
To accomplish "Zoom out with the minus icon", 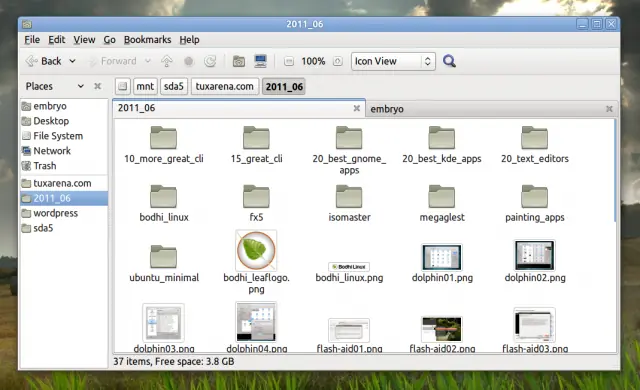I will tap(289, 61).
